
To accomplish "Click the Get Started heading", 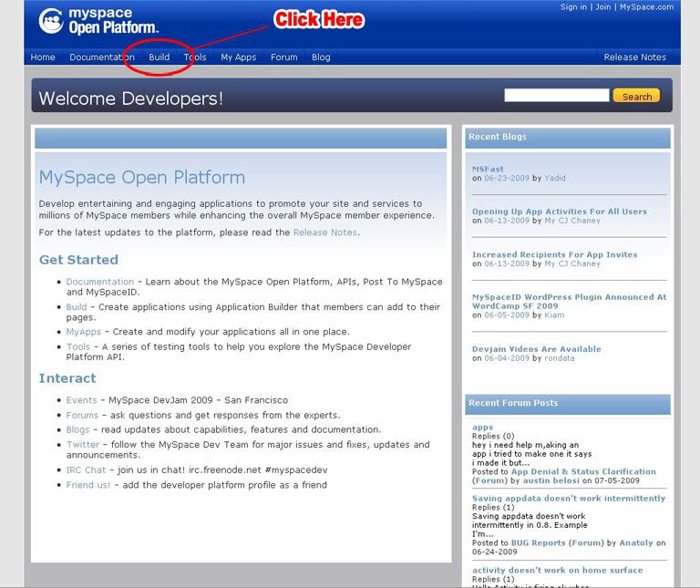I will click(x=78, y=260).
